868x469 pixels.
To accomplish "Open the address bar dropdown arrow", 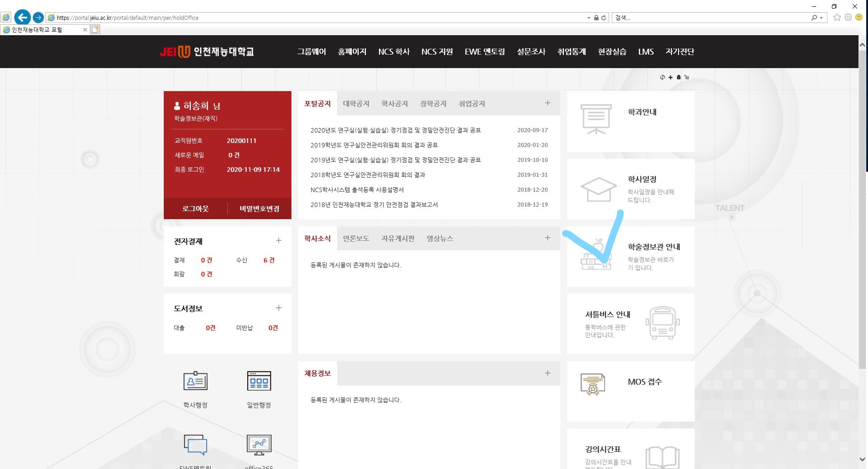I will 589,18.
